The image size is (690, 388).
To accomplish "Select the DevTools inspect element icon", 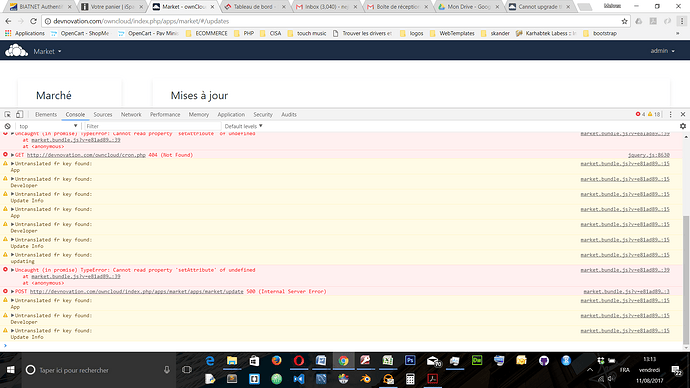I will 7,114.
